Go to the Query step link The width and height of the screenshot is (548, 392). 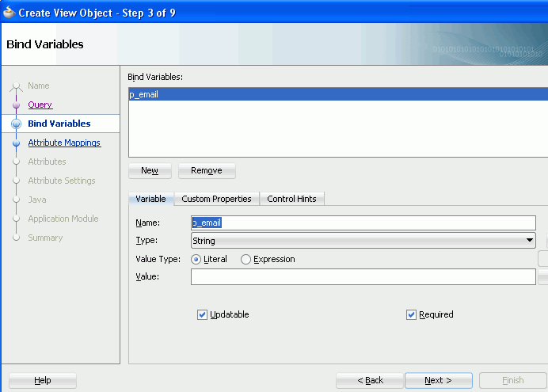click(40, 105)
